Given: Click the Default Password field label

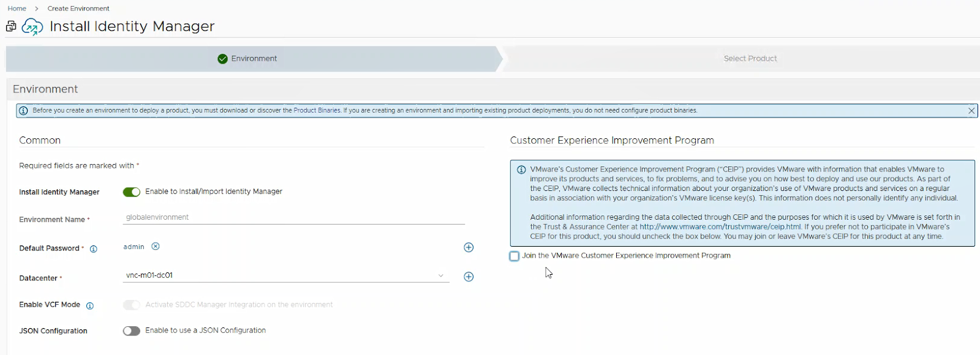Looking at the screenshot, I should click(x=50, y=248).
